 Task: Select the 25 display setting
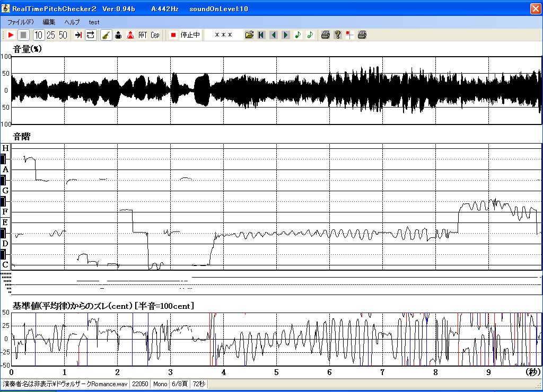51,35
